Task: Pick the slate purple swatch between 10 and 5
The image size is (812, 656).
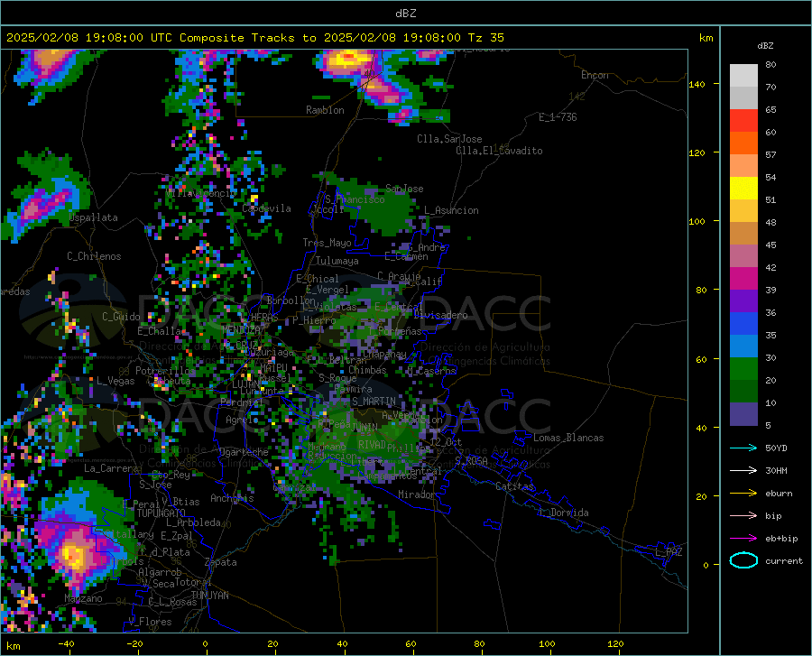Action: pyautogui.click(x=743, y=413)
